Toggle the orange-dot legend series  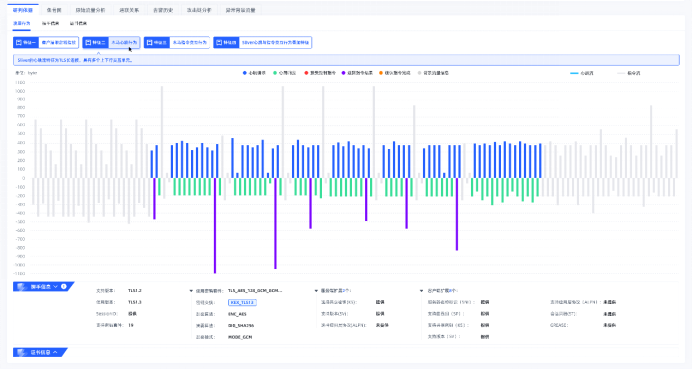point(395,73)
